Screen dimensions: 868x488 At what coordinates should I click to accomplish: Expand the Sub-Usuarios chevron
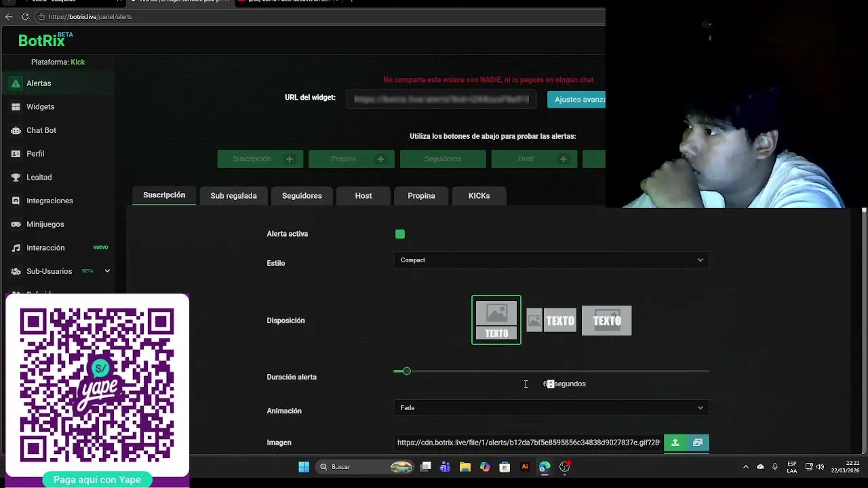107,271
